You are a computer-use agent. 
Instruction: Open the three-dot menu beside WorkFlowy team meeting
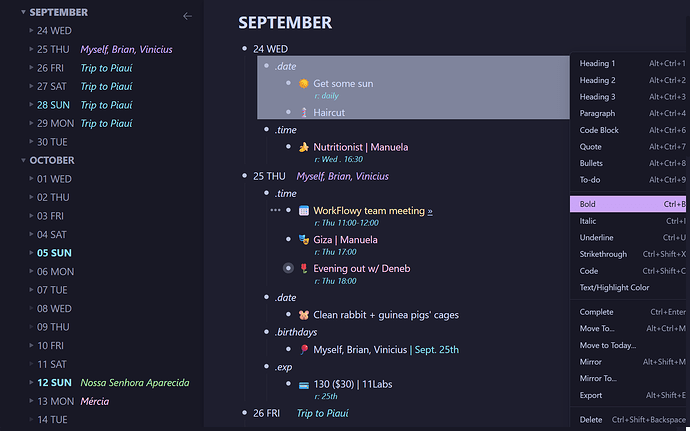275,211
